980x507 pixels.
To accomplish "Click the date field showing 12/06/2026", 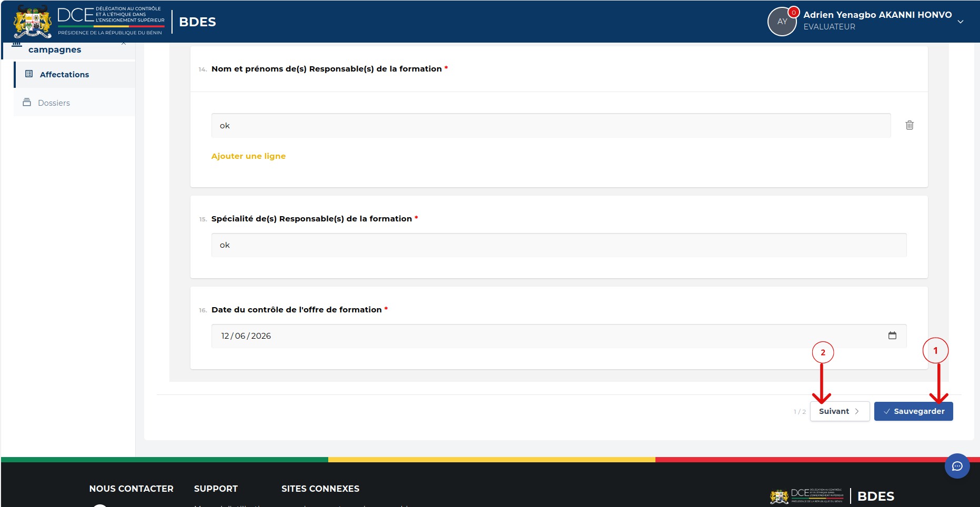I will pos(559,336).
